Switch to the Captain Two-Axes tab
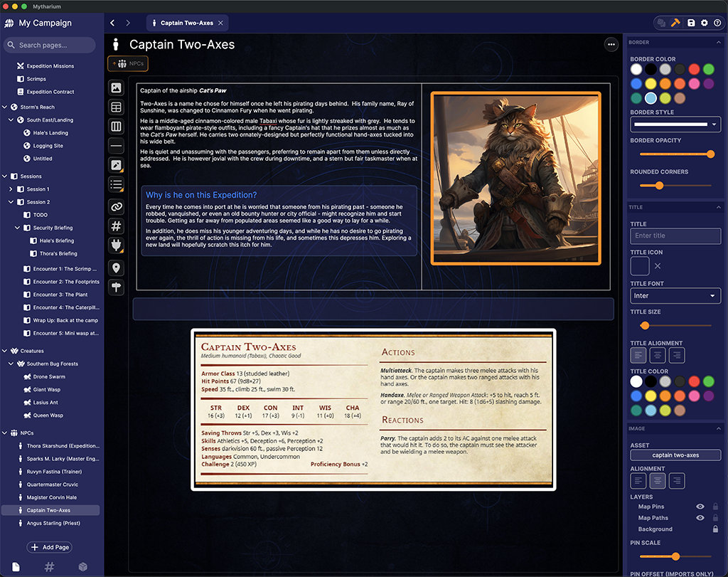This screenshot has width=728, height=577. point(187,23)
